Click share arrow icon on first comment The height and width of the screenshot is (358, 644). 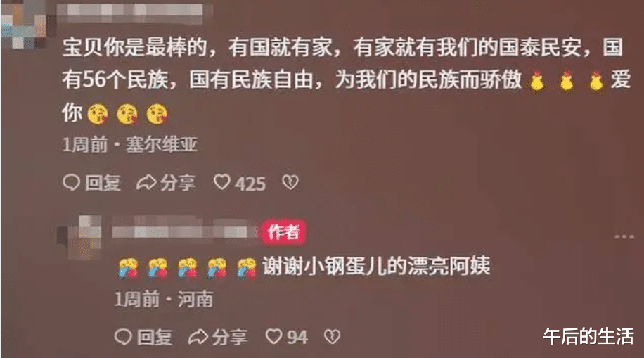146,182
